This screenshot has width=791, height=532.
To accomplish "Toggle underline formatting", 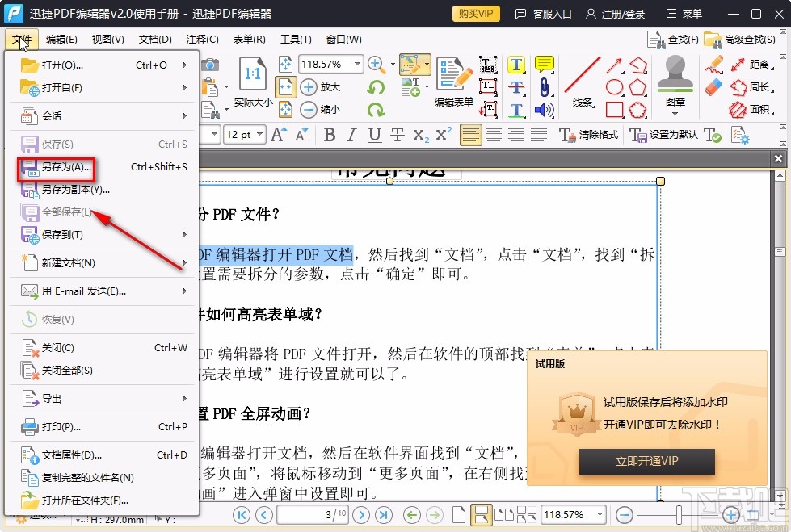I will tap(375, 134).
